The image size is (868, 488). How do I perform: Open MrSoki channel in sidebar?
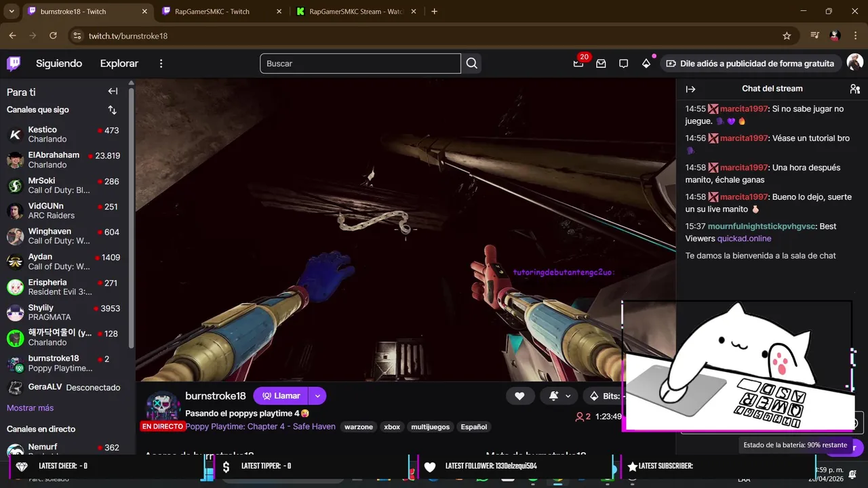pos(65,186)
